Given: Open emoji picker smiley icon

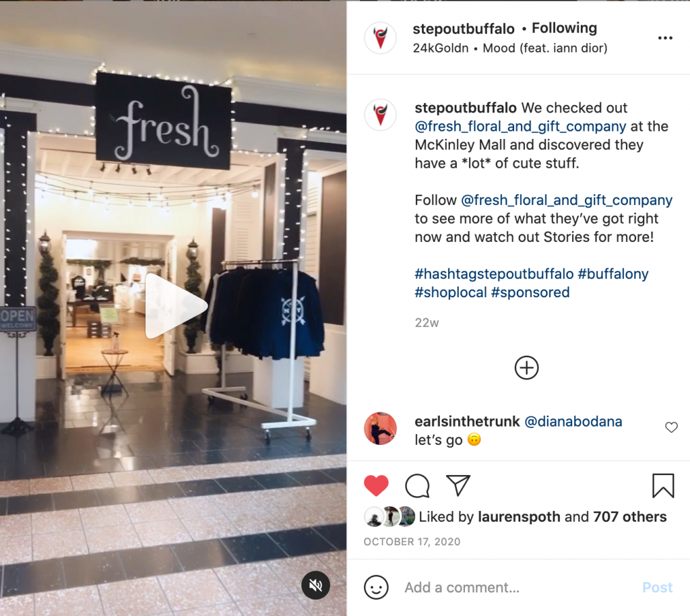Looking at the screenshot, I should (x=376, y=588).
